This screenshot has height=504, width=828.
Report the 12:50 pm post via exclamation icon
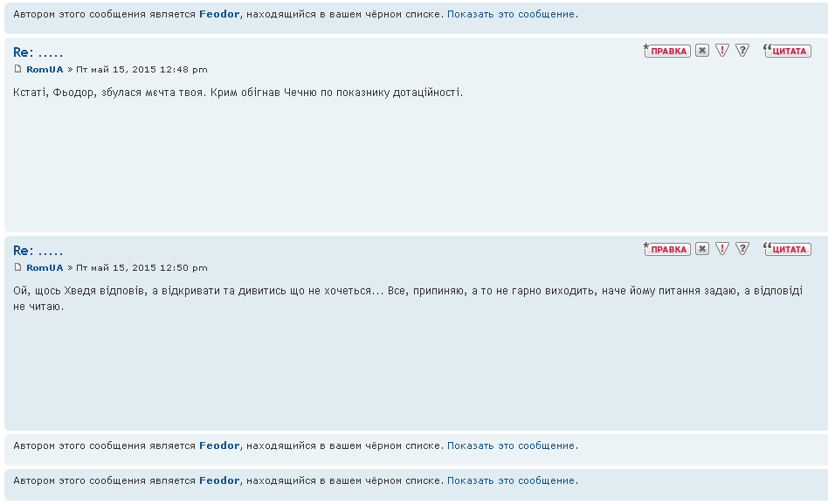tap(721, 249)
